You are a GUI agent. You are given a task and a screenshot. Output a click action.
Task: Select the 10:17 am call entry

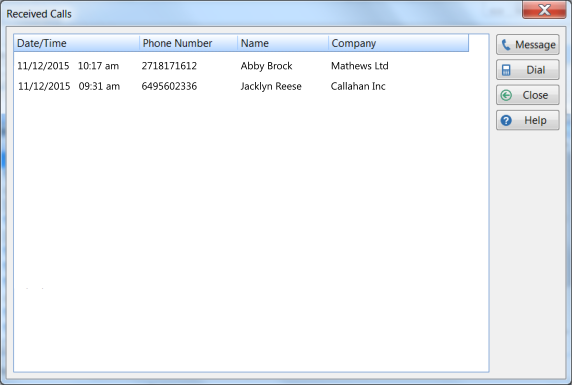coord(98,66)
